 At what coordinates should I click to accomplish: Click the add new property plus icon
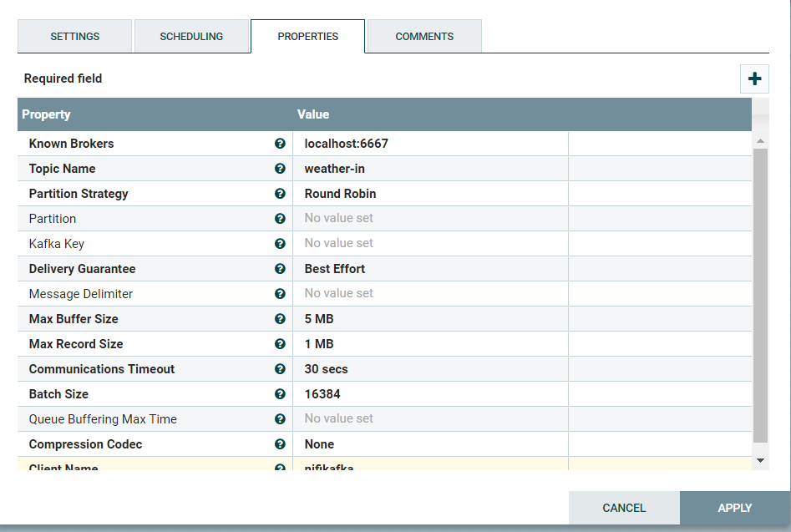(x=754, y=79)
